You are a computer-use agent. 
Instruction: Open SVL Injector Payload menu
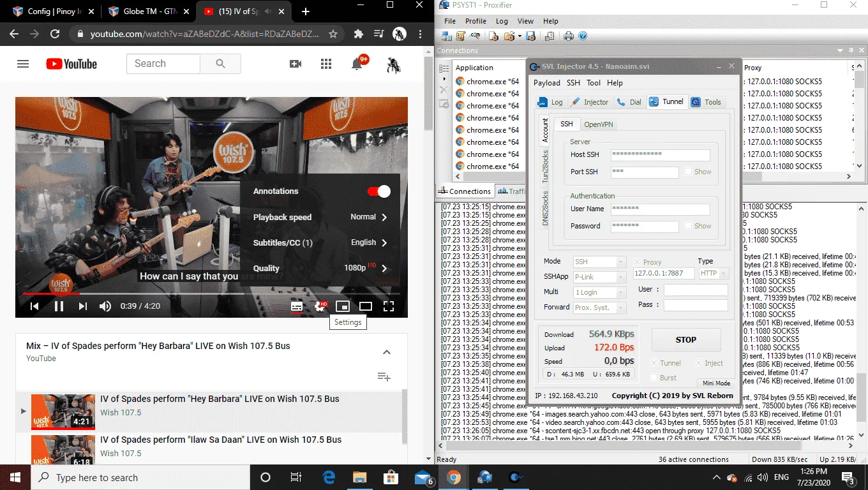pyautogui.click(x=547, y=83)
